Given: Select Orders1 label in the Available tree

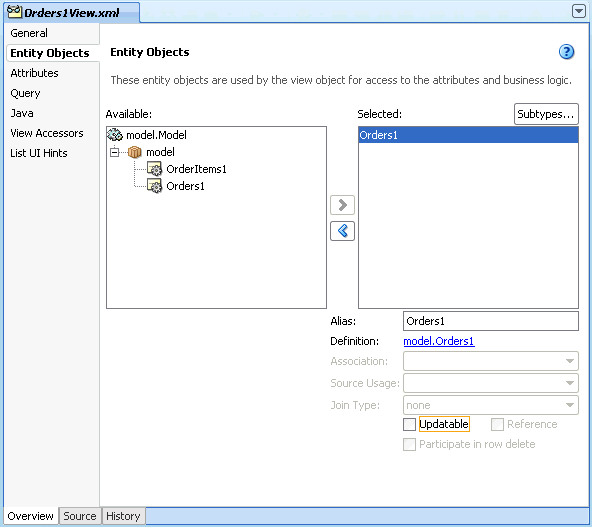Looking at the screenshot, I should (x=185, y=186).
